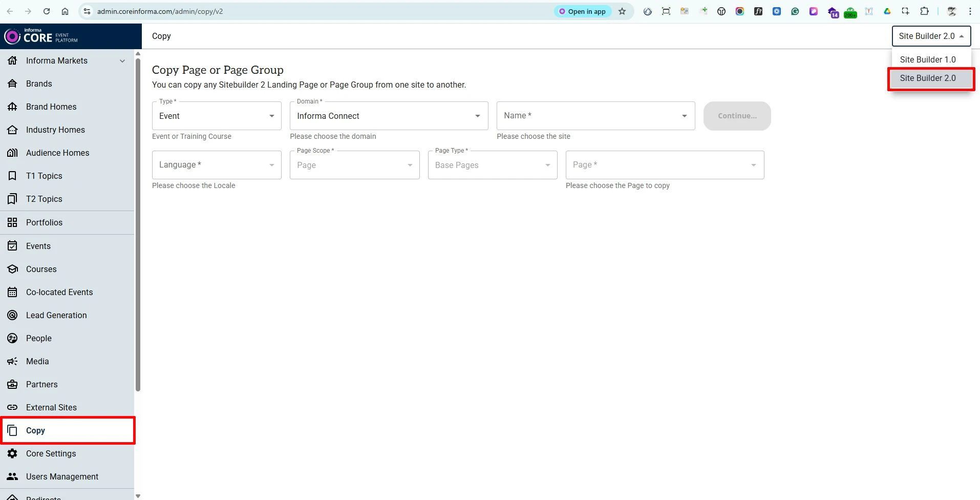980x500 pixels.
Task: Select Site Builder 1.0 option
Action: (x=927, y=59)
